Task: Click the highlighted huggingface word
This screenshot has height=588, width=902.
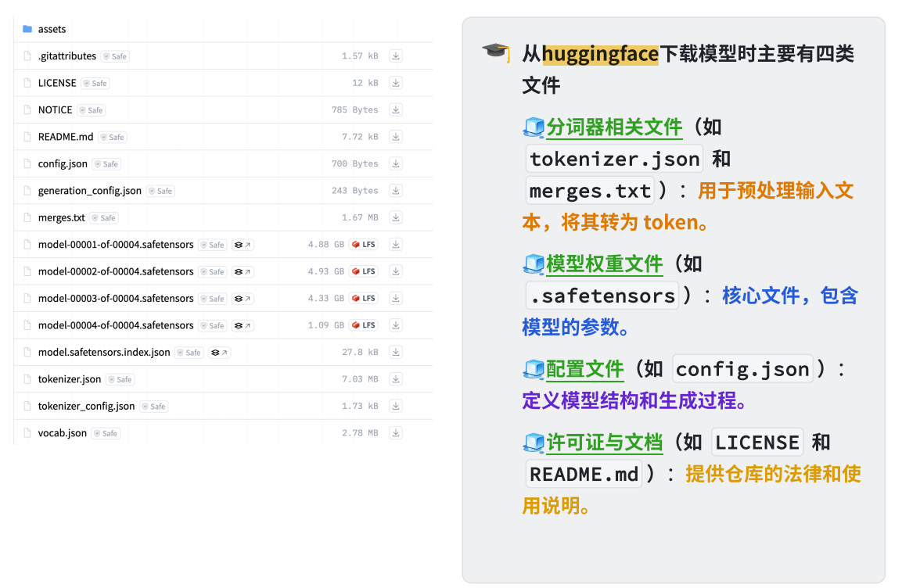Action: [x=600, y=53]
